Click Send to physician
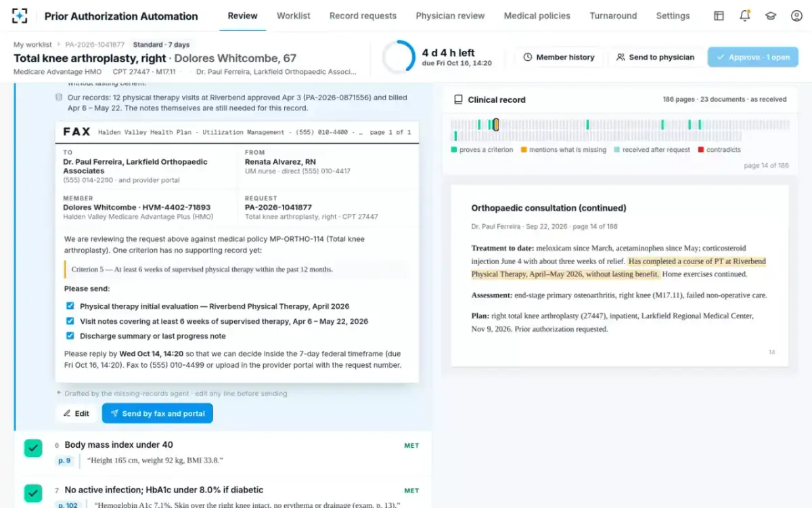812x508 pixels. [x=655, y=57]
